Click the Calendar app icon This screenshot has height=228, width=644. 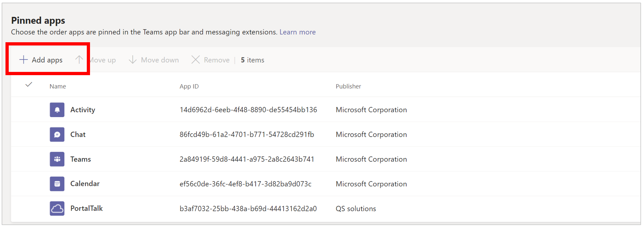(x=57, y=184)
